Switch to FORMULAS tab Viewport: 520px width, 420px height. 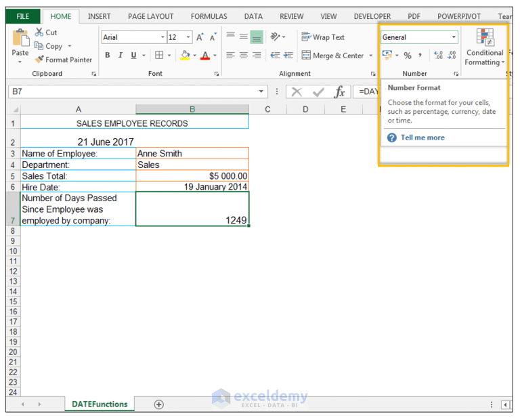(209, 16)
